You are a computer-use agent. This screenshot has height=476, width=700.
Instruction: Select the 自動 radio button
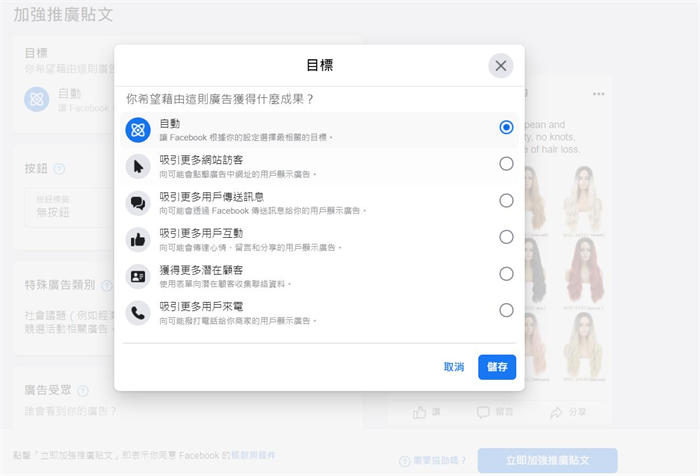click(x=506, y=128)
